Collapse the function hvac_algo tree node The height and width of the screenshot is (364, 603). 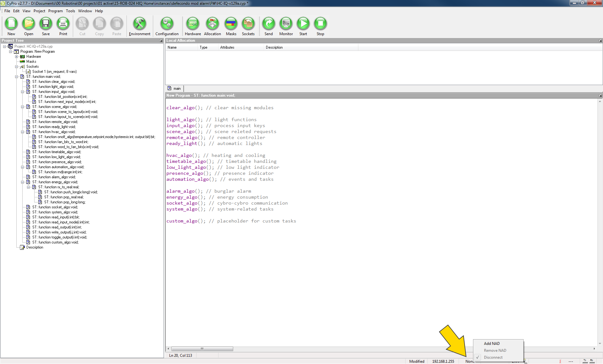(23, 132)
